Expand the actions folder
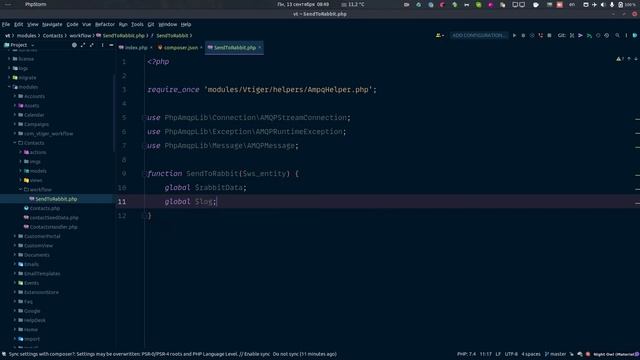The image size is (640, 360). point(21,152)
